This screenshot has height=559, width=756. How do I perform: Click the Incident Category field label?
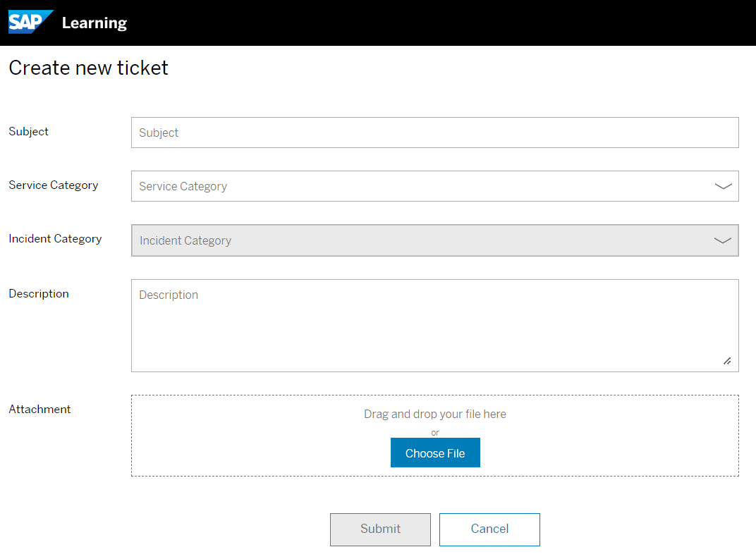55,239
